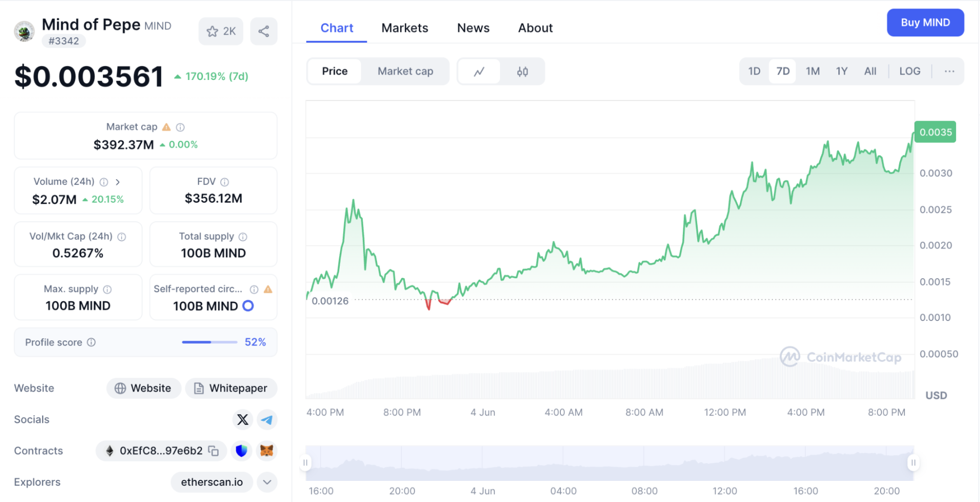This screenshot has width=980, height=502.
Task: Open FDV info icon
Action: pos(225,182)
